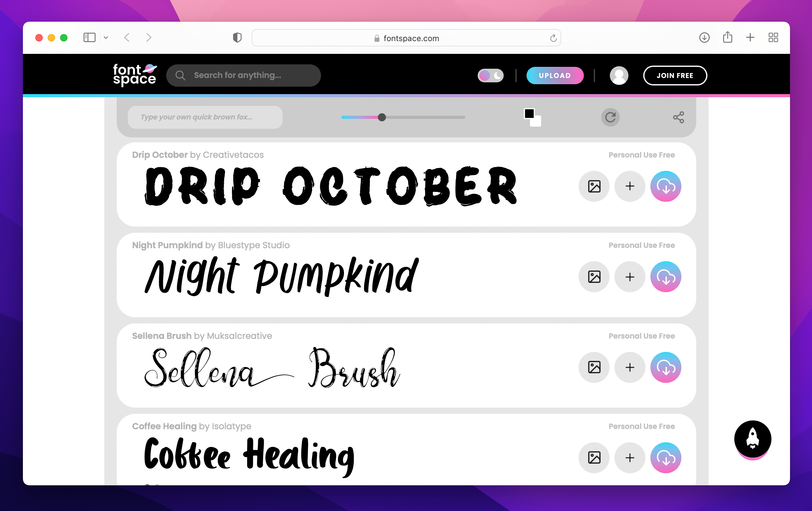
Task: Click the add to collection icon for Night Pumpkind
Action: click(629, 277)
